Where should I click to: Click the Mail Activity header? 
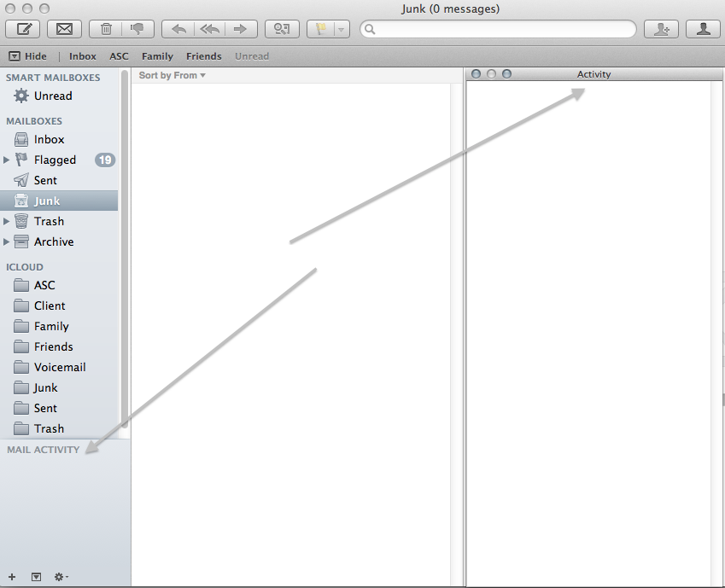click(x=43, y=450)
